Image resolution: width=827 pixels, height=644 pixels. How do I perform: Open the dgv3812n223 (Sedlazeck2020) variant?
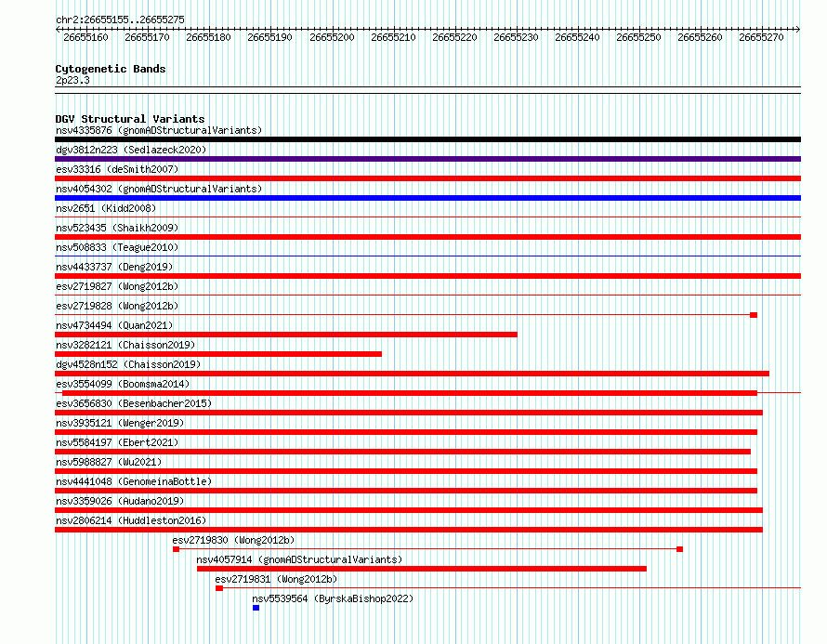point(131,150)
